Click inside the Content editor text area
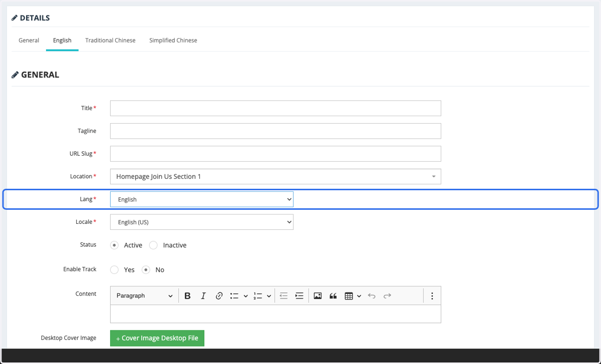The image size is (601, 364). (275, 314)
